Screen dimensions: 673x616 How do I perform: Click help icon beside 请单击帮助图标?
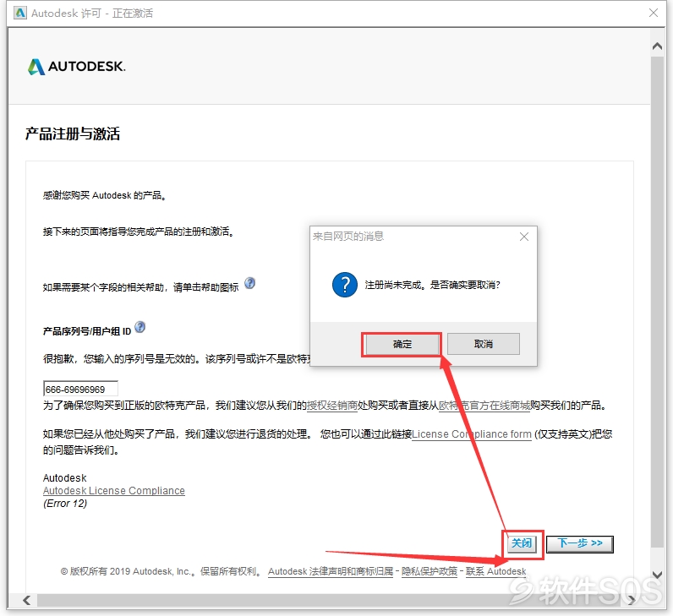click(x=249, y=284)
